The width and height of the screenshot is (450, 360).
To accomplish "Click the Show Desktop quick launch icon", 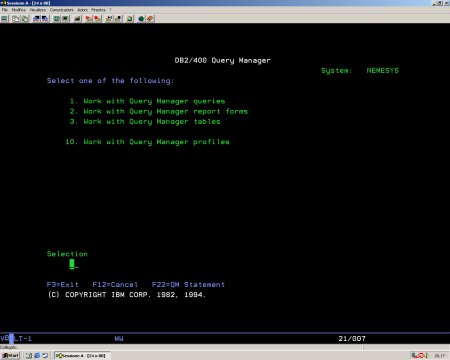I will [x=29, y=356].
